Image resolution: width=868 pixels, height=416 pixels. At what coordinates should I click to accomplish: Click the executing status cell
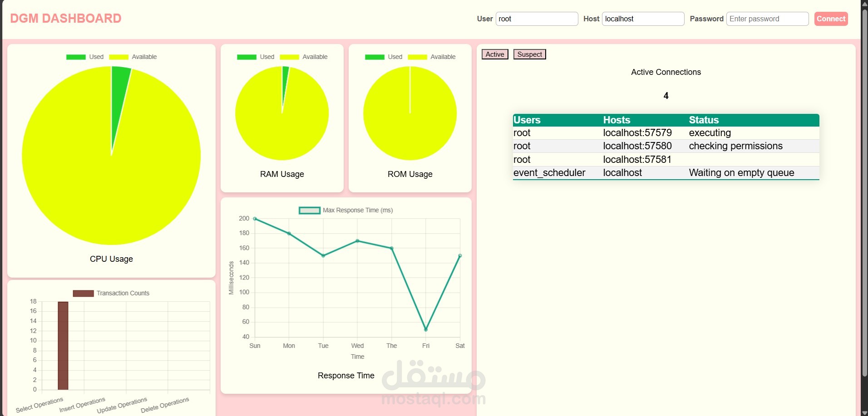point(710,133)
